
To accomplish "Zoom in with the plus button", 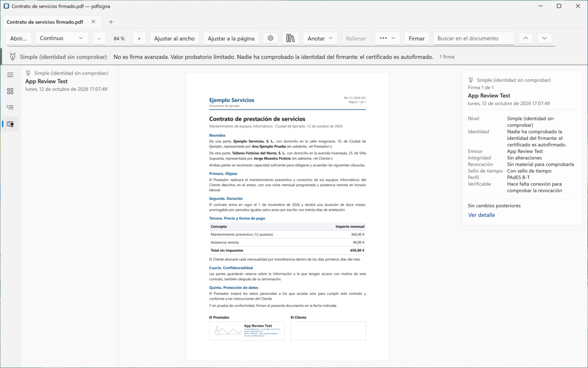I will 139,38.
